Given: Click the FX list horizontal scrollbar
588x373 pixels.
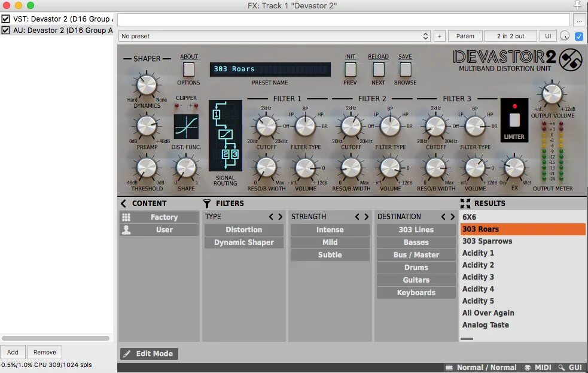Looking at the screenshot, I should pyautogui.click(x=56, y=338).
